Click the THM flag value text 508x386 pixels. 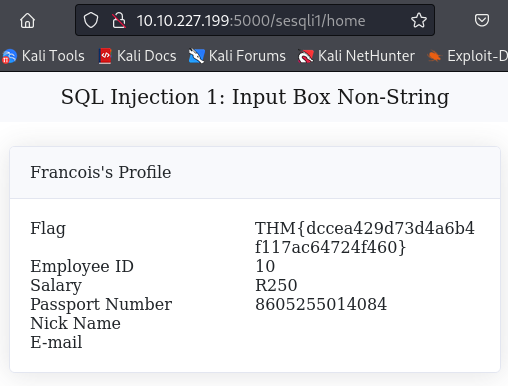point(365,238)
